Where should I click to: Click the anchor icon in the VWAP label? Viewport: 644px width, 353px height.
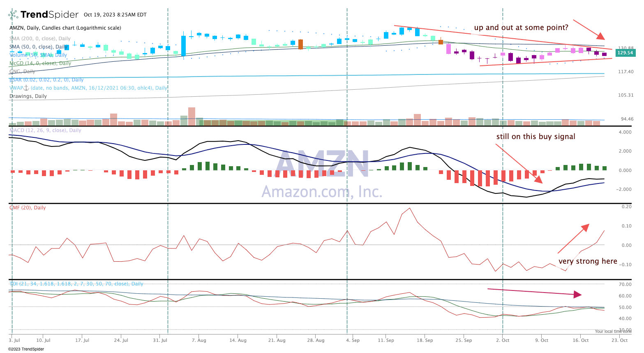point(26,88)
